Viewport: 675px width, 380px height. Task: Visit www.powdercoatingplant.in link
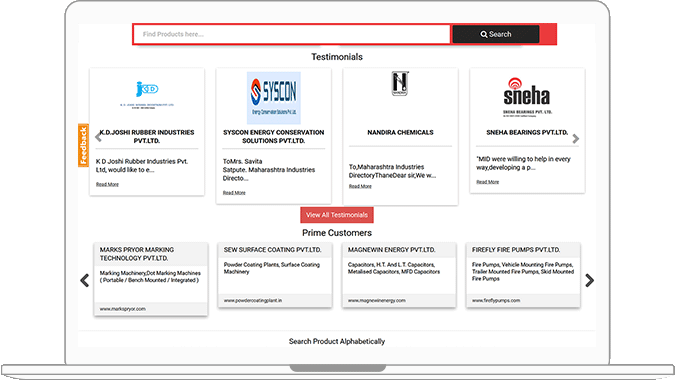[x=253, y=300]
